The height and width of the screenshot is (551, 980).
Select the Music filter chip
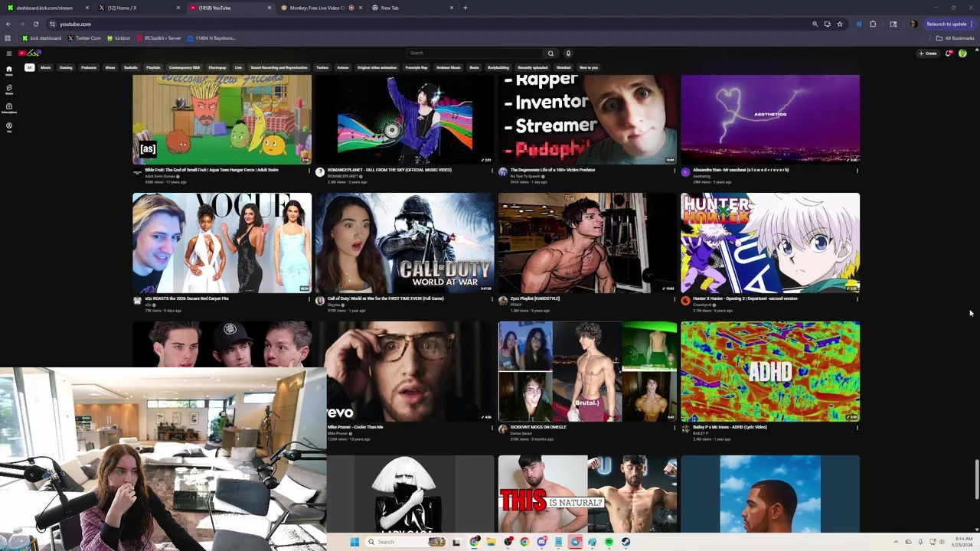coord(46,67)
